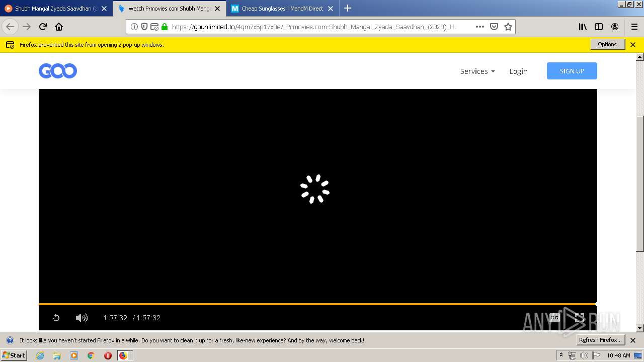Save page to Pocket
This screenshot has width=644, height=362.
(494, 27)
